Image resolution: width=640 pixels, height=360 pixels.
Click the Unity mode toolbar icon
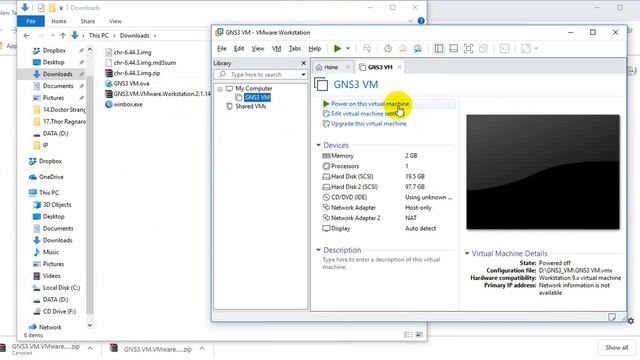click(x=483, y=49)
